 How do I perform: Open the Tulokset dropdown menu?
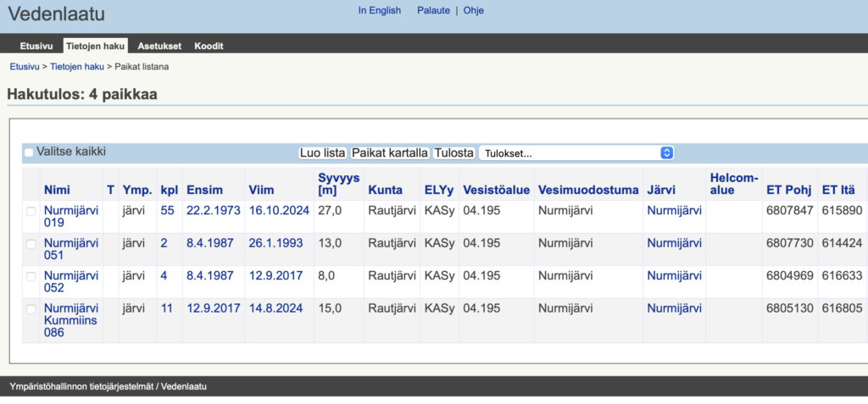point(576,153)
